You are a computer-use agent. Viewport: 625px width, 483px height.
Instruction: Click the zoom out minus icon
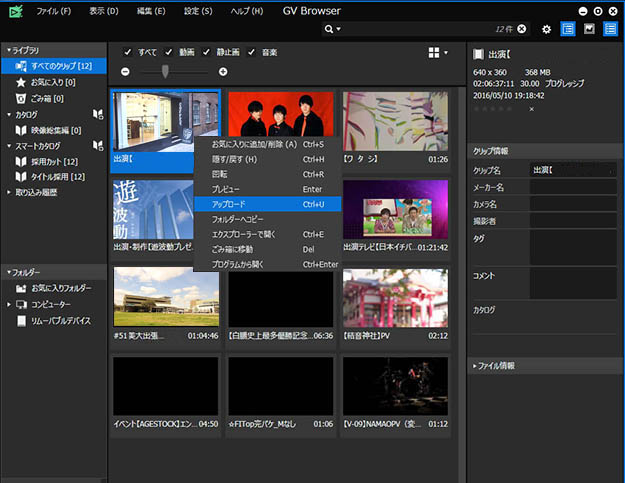(x=125, y=72)
